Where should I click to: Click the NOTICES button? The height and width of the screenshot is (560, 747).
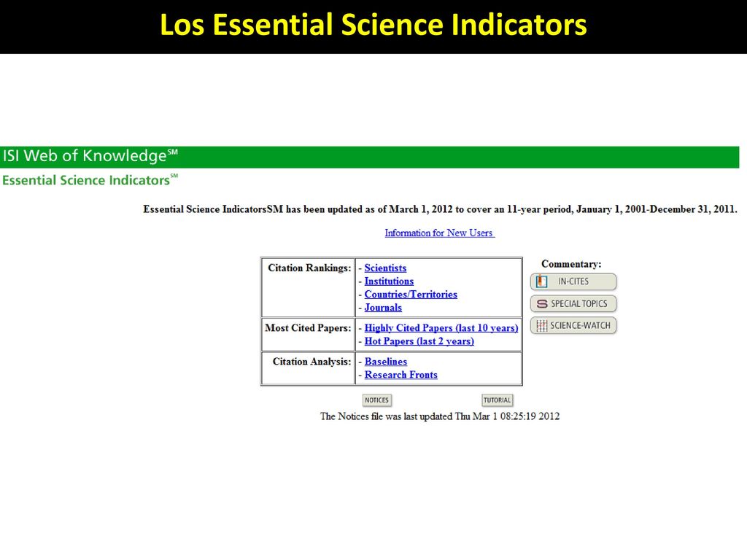pos(377,400)
